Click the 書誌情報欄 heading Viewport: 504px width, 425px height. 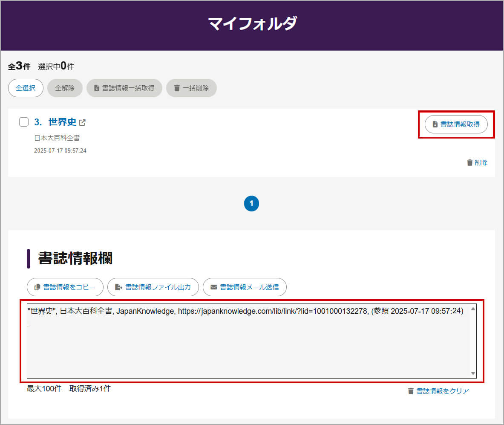(x=75, y=258)
